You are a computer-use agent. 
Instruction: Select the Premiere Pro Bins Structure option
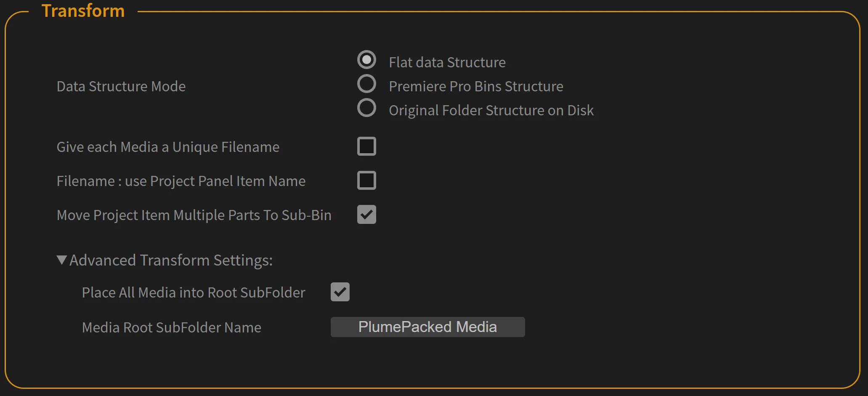click(x=366, y=84)
